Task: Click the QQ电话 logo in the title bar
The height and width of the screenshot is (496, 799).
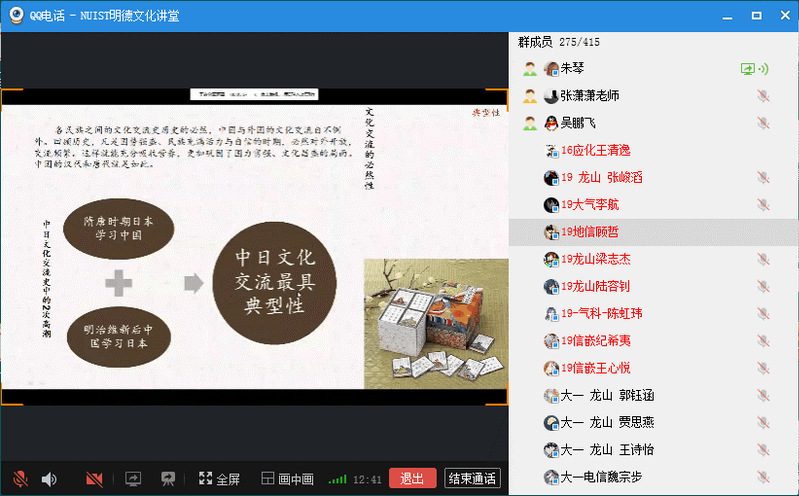Action: (17, 15)
